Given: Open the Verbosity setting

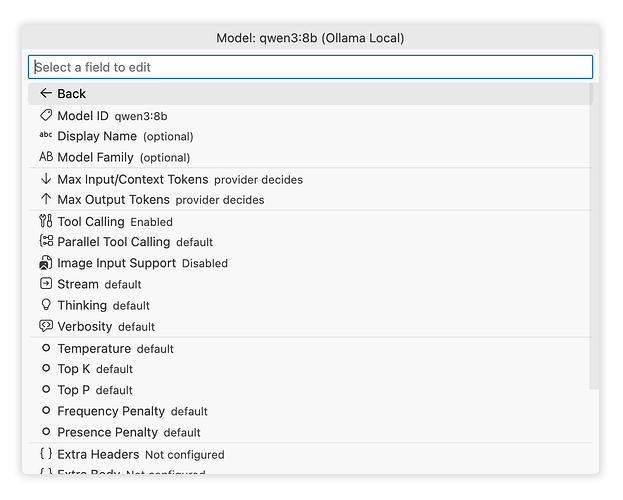Looking at the screenshot, I should (x=310, y=326).
